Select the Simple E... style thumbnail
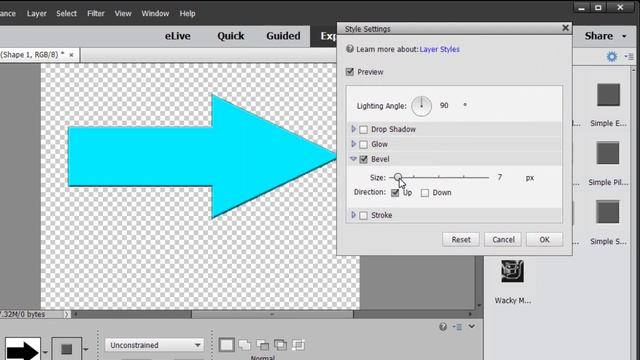Screen dimensions: 640x360 [608, 95]
